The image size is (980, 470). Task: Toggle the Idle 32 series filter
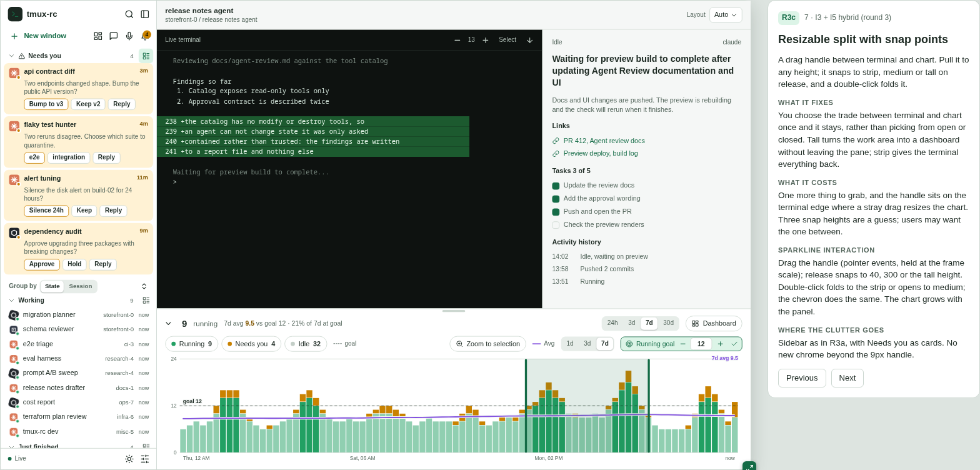306,344
